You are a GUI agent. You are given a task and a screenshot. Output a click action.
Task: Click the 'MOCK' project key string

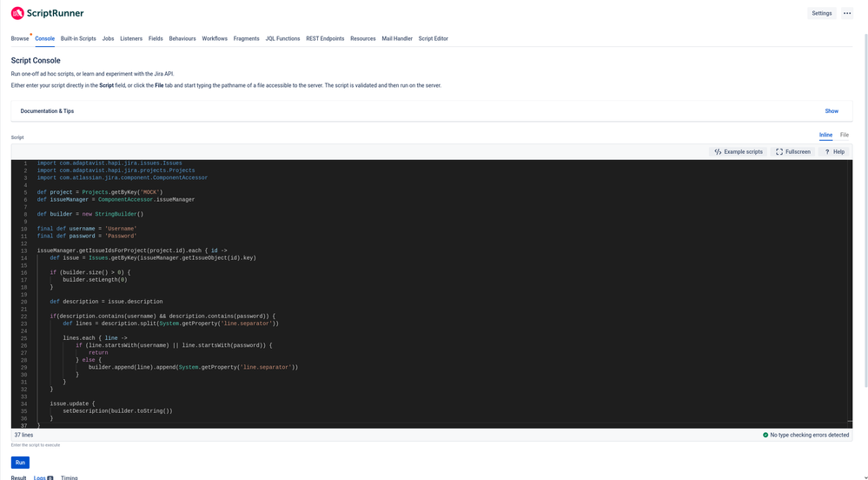[150, 192]
